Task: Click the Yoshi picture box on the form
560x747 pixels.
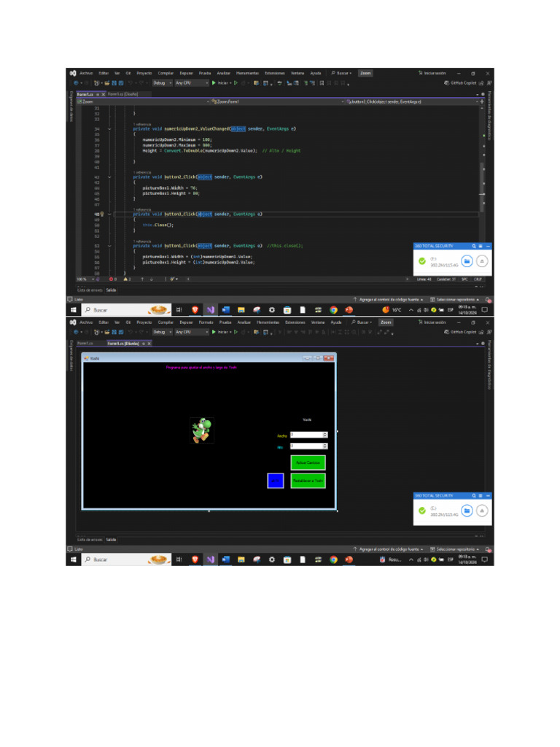Action: coord(202,430)
